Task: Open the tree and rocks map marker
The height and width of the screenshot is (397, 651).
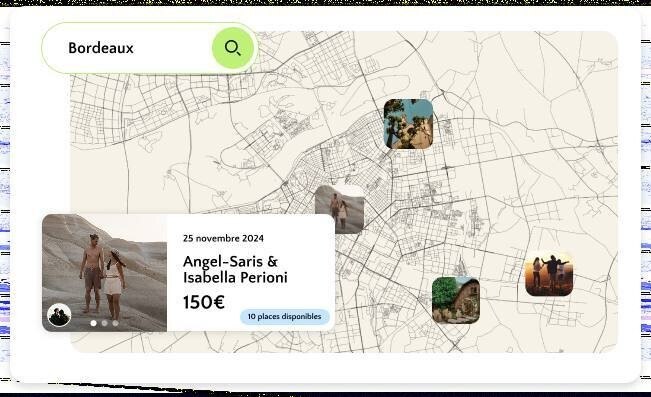Action: click(x=408, y=124)
